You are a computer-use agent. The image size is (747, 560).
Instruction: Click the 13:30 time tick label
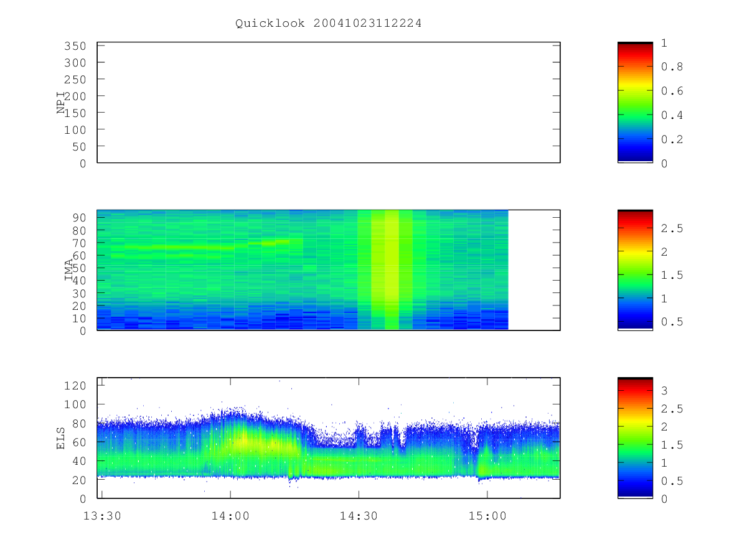pos(101,515)
